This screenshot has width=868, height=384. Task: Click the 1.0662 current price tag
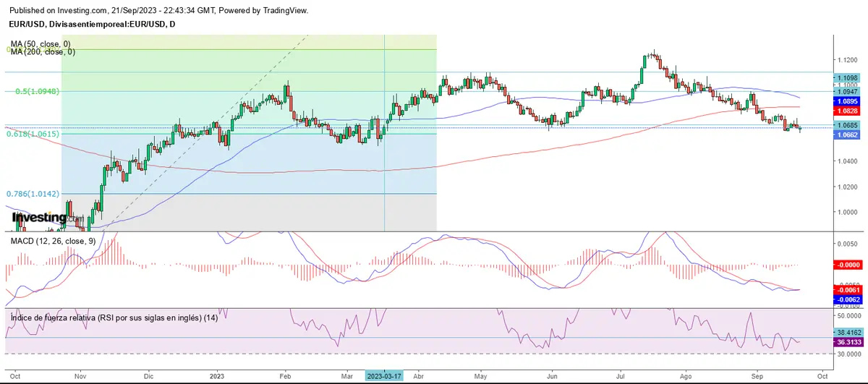click(846, 135)
